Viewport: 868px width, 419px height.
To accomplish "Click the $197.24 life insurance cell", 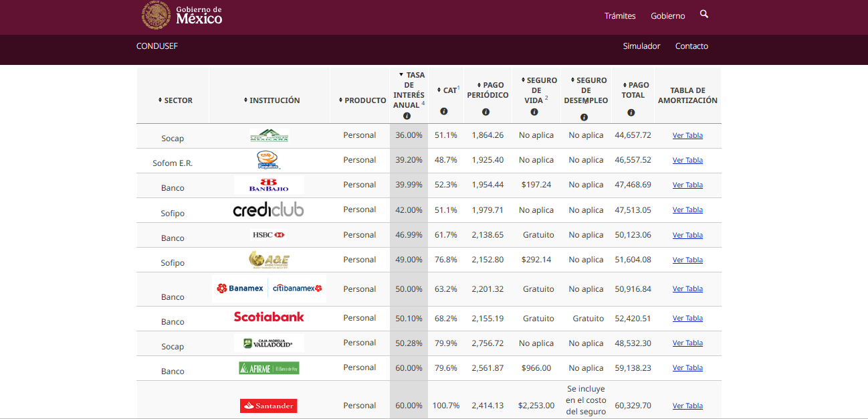I will tap(536, 185).
